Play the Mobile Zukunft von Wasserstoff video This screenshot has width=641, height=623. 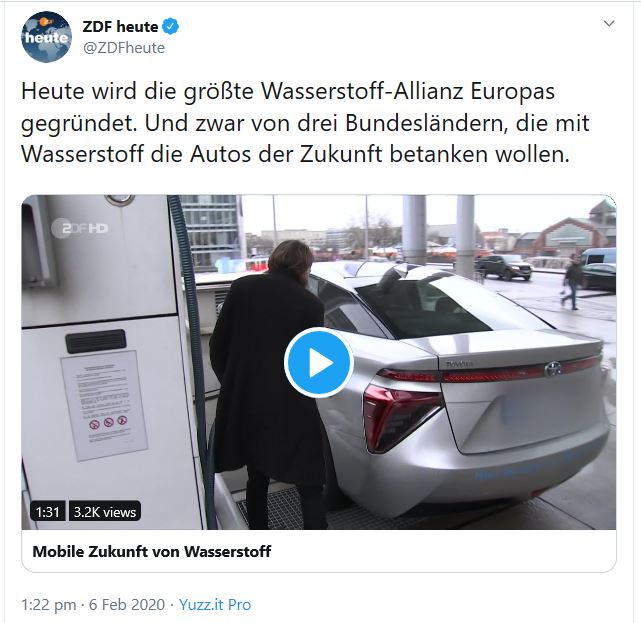pos(319,363)
